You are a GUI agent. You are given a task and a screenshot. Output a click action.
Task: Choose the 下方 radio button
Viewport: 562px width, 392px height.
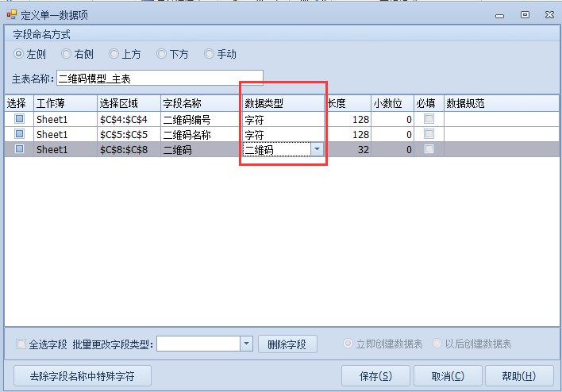[162, 54]
